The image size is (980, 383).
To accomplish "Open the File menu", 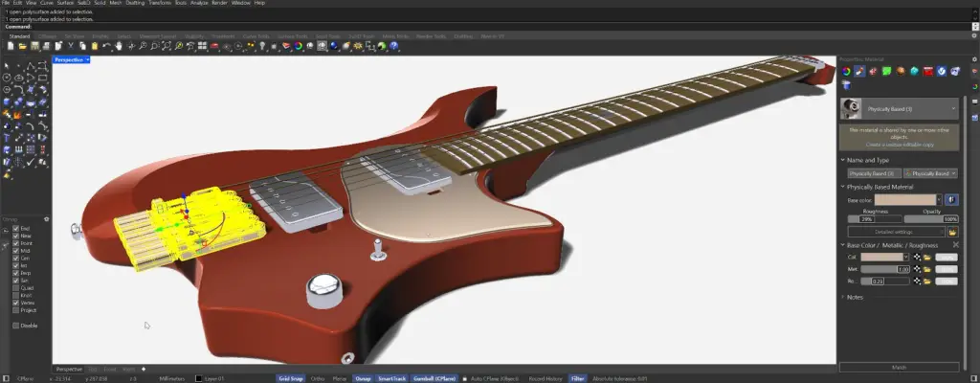I will 6,3.
